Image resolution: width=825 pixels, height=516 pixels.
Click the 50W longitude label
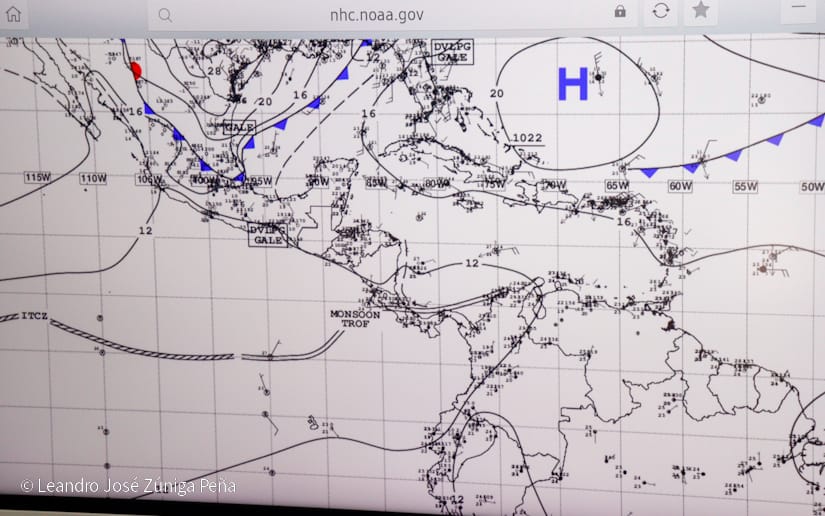811,187
